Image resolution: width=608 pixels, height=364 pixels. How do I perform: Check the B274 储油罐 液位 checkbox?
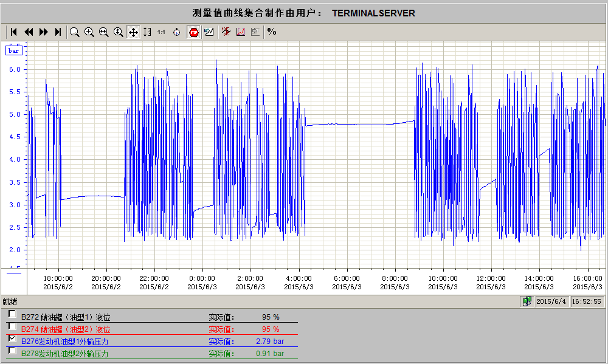(x=12, y=326)
